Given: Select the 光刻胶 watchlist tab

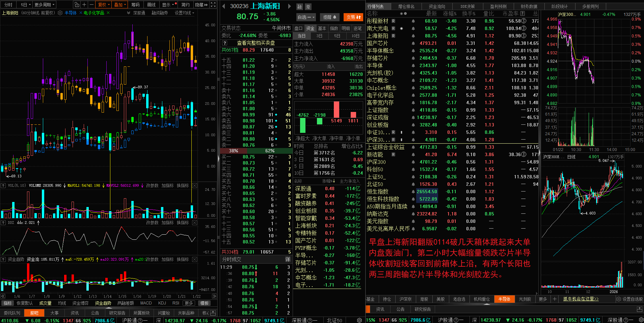Looking at the screenshot, I should 525,299.
